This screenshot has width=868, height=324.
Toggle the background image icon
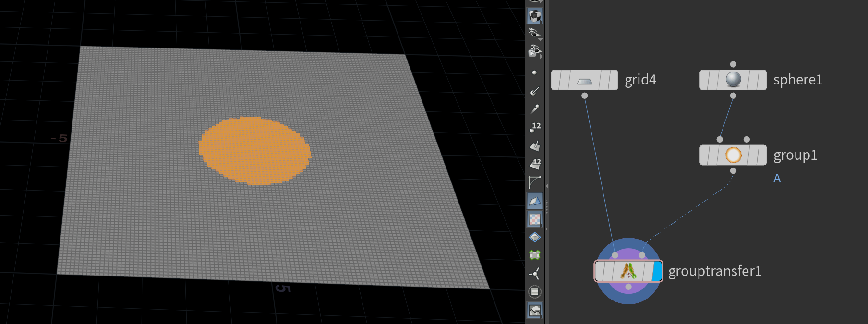[x=535, y=311]
